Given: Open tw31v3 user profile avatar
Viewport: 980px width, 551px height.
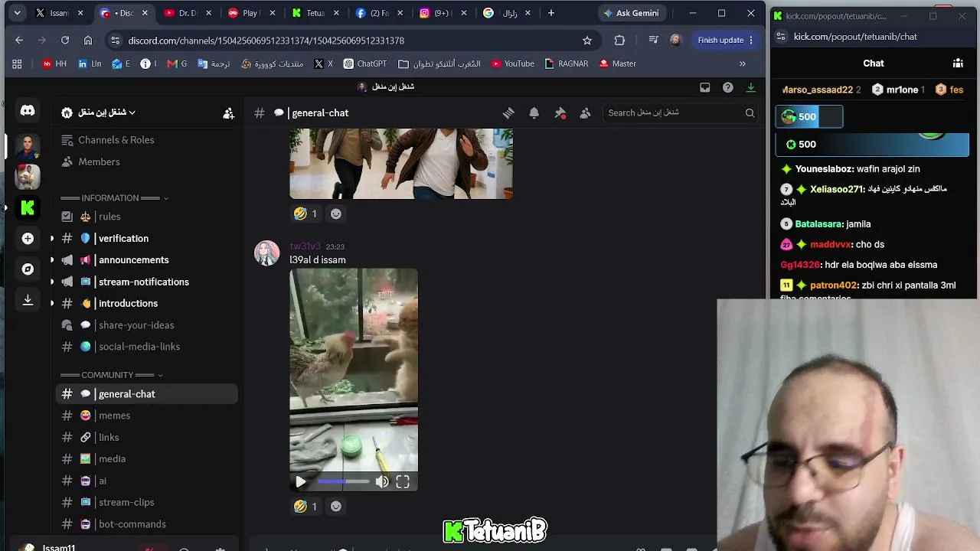Looking at the screenshot, I should pyautogui.click(x=267, y=253).
